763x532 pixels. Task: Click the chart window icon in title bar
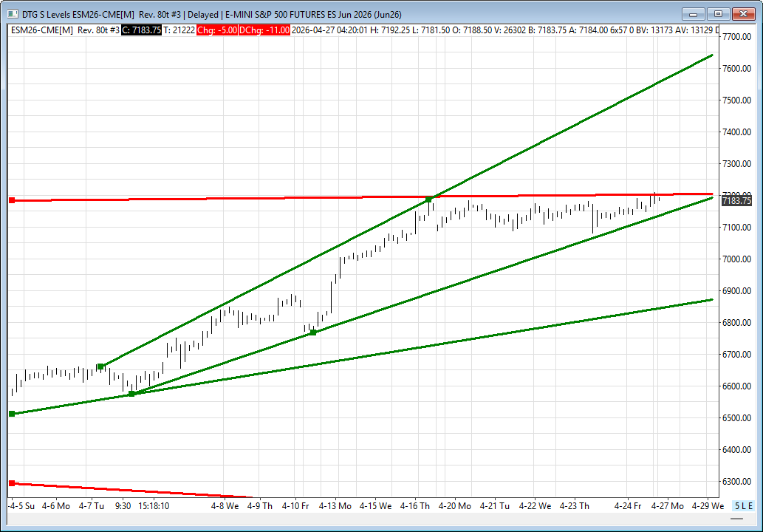(x=10, y=14)
